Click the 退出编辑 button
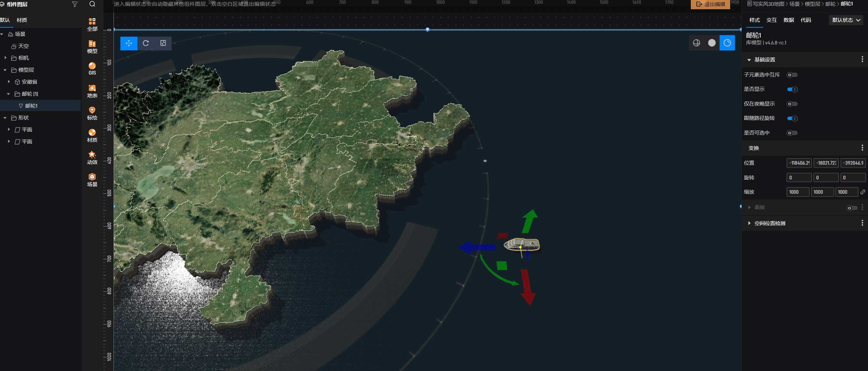 pyautogui.click(x=710, y=4)
